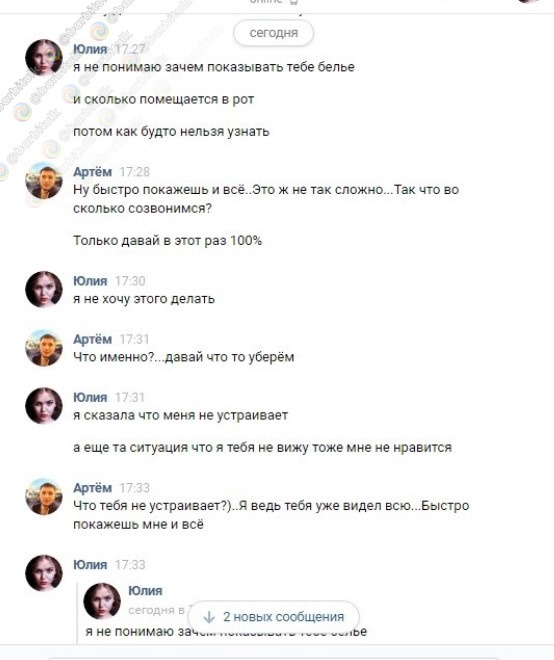Viewport: 554px width, 660px height.
Task: Click the down arrow in new messages pill
Action: [209, 617]
